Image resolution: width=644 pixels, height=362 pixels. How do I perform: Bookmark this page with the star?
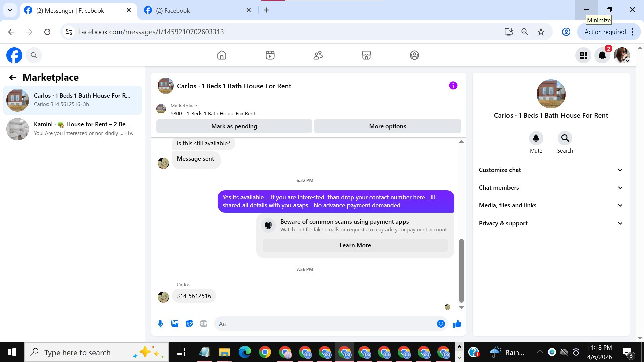pyautogui.click(x=541, y=32)
